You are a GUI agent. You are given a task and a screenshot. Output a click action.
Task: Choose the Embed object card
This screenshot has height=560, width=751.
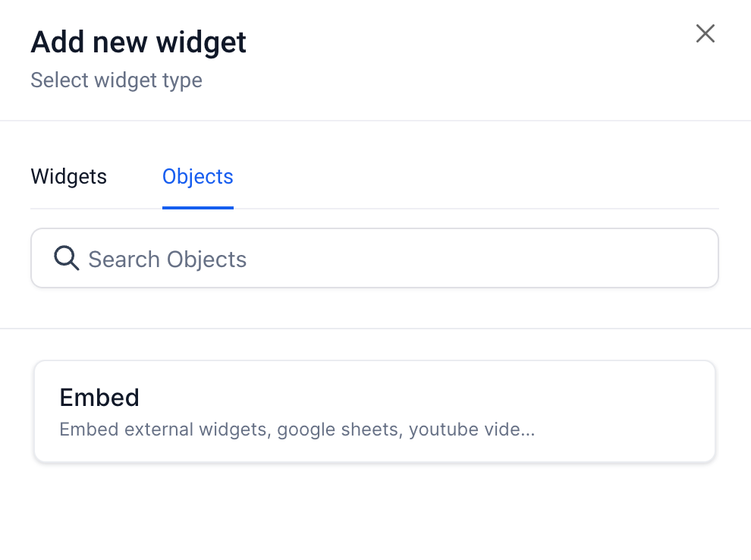374,411
